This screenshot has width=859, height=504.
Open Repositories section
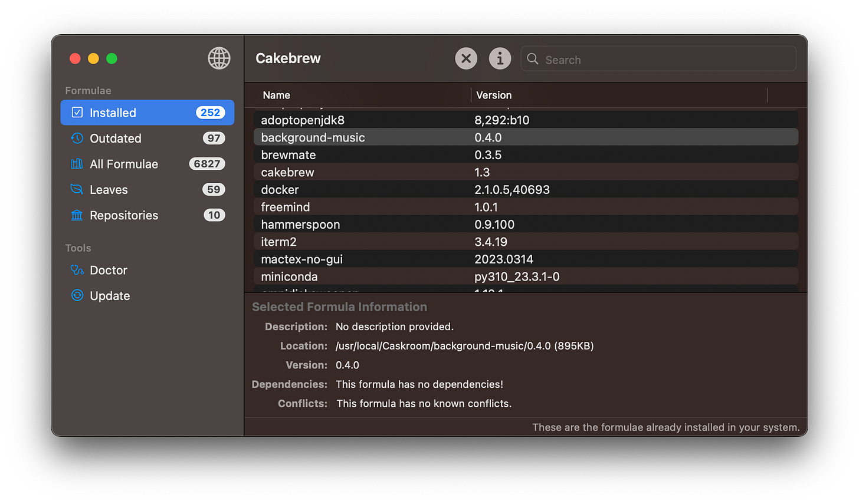coord(147,215)
